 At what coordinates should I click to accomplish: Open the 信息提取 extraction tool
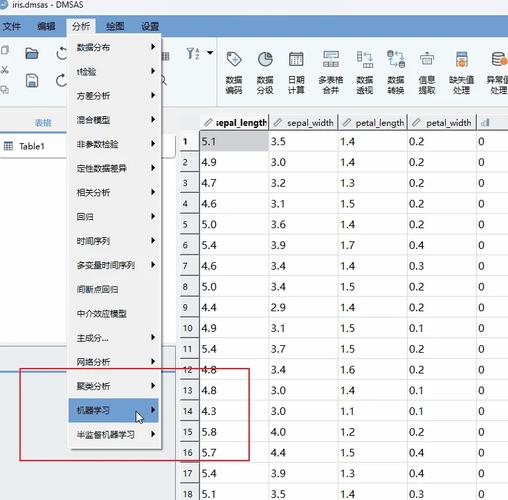[427, 73]
